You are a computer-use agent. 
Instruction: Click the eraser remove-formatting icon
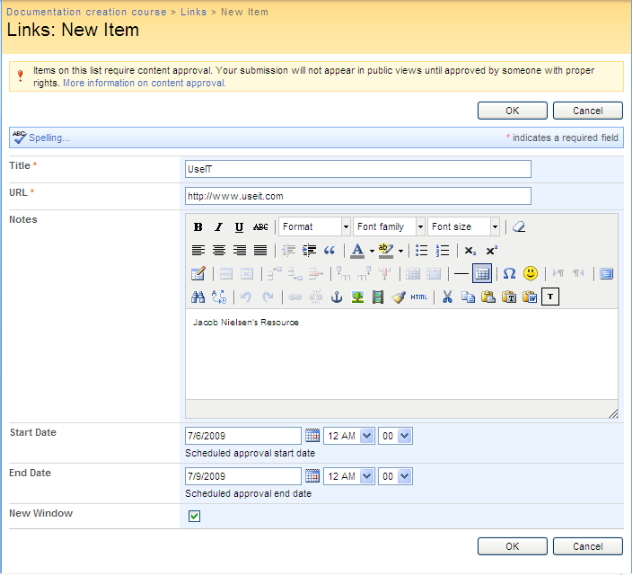point(519,227)
